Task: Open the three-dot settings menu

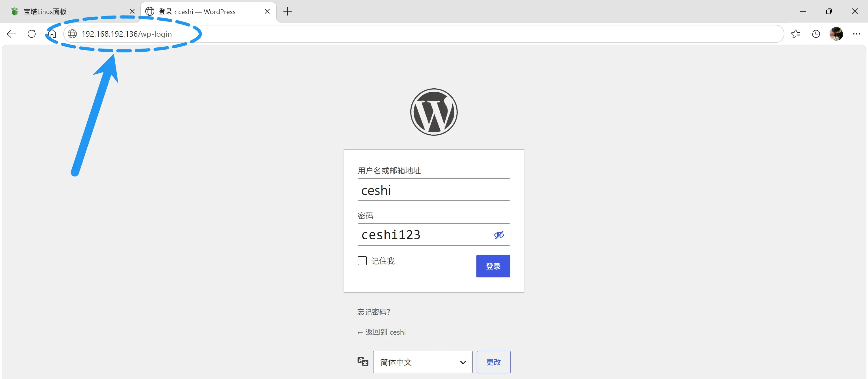Action: (x=856, y=34)
